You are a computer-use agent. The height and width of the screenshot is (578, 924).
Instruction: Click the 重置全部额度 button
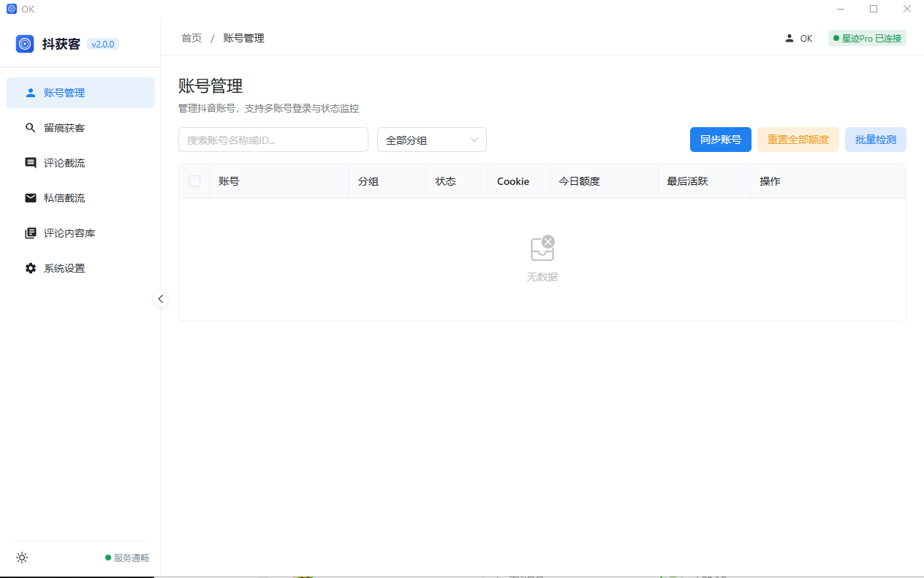click(798, 140)
